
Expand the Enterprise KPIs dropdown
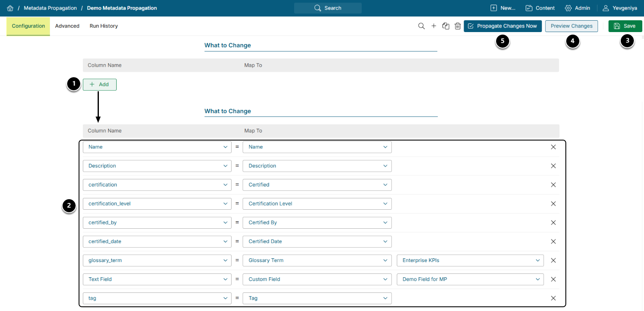(x=470, y=260)
